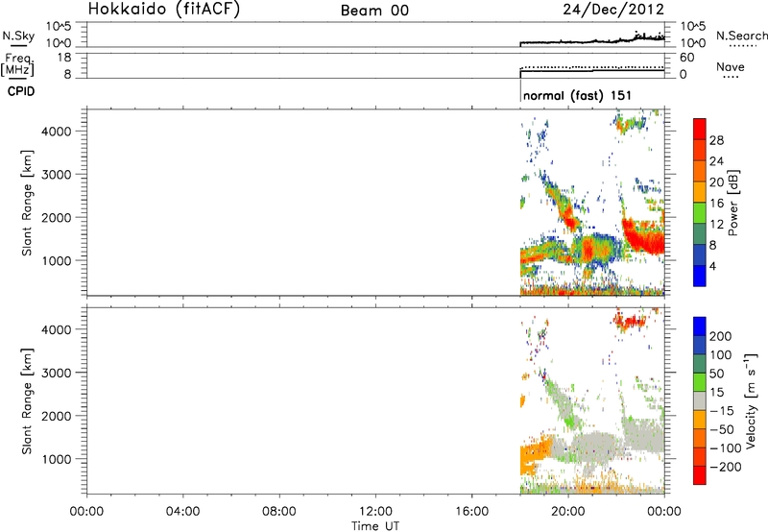Click the 'Beam 00' label

(x=374, y=11)
